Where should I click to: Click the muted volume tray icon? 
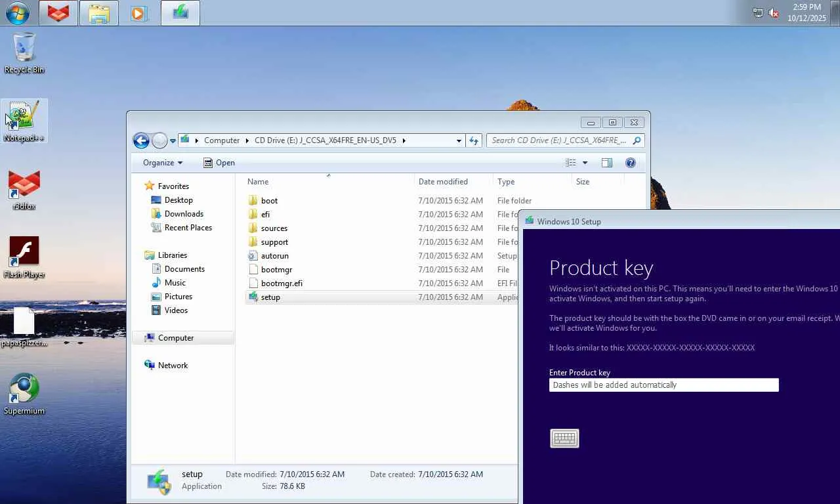[x=774, y=13]
